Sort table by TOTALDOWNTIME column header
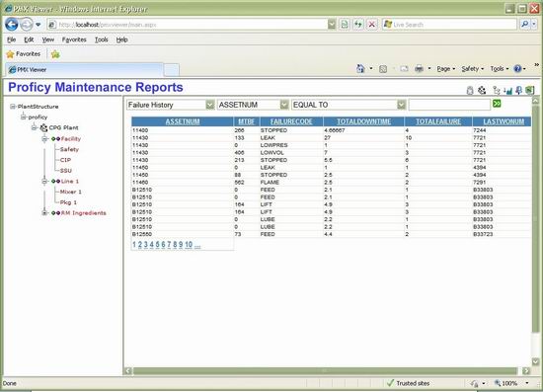Screen dimensions: 543x392 (363, 121)
